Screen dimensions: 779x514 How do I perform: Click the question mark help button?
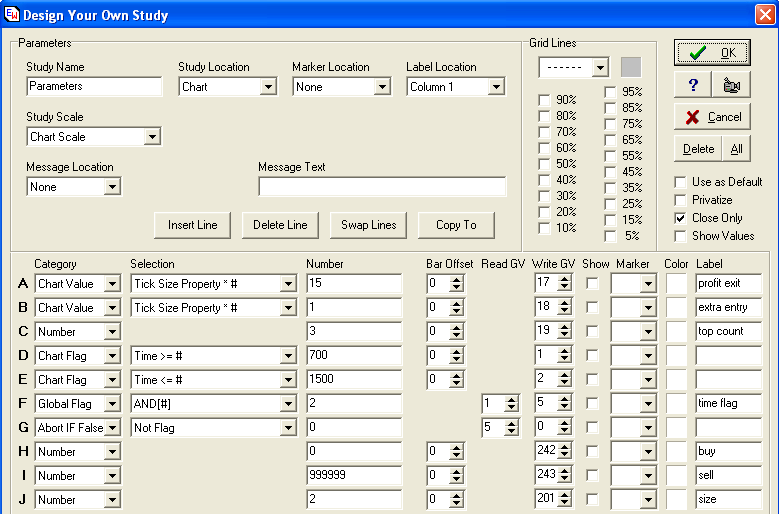[692, 85]
